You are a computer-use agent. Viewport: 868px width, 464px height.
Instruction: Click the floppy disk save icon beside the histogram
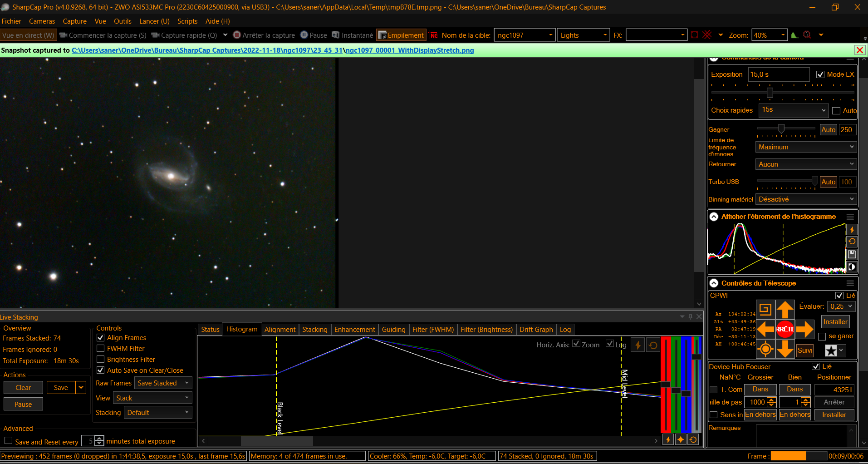(852, 254)
